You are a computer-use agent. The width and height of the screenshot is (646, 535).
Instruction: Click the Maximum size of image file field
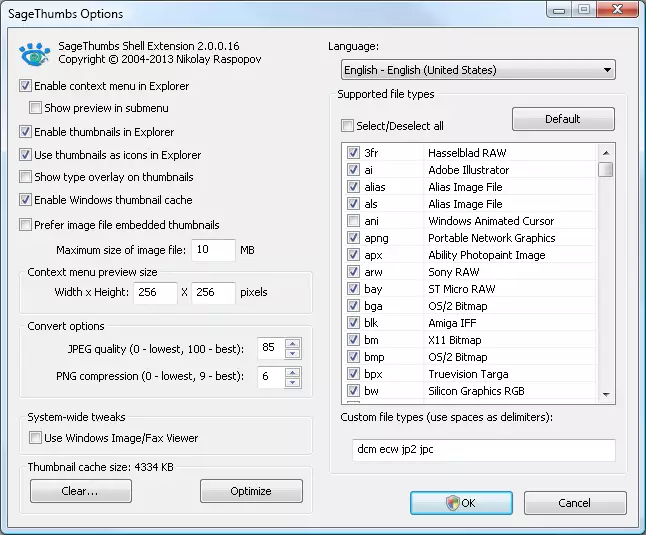[213, 250]
